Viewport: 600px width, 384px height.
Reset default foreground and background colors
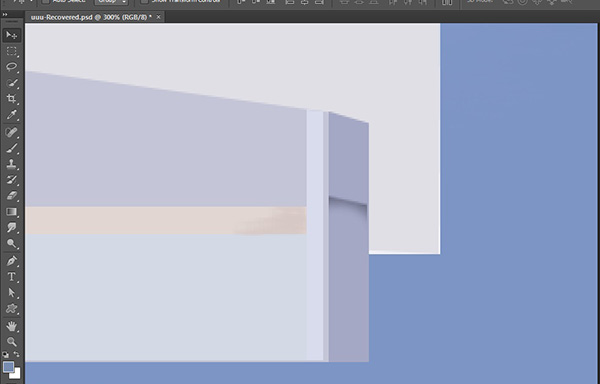[5, 355]
